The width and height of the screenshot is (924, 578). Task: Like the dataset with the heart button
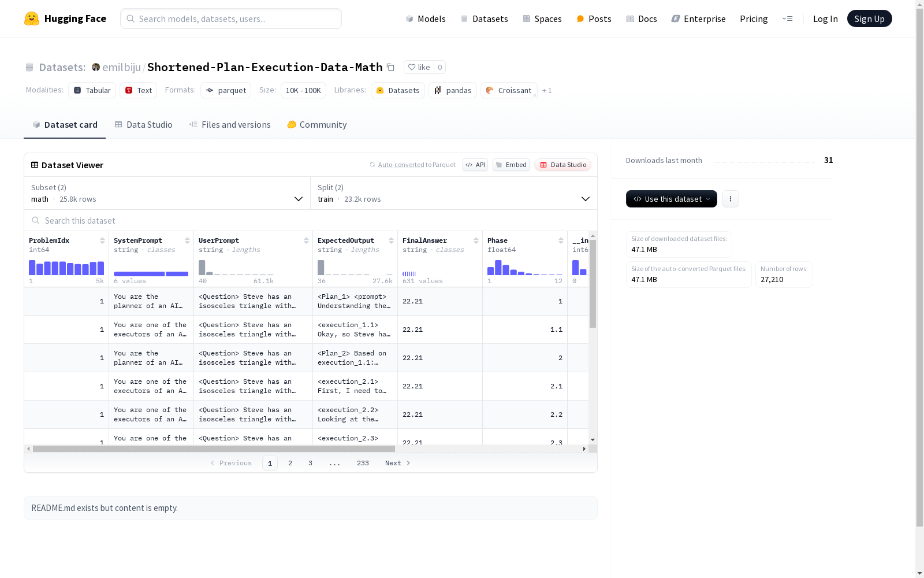[x=419, y=67]
